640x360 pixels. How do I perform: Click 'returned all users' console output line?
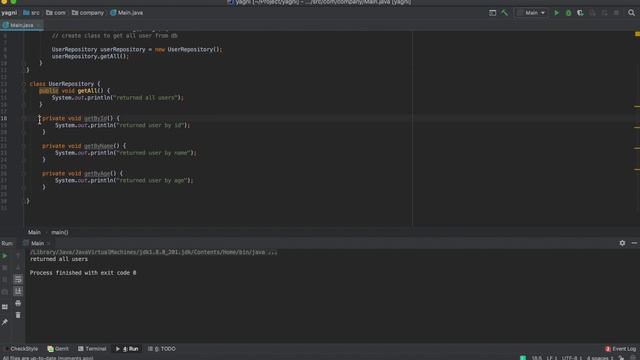(59, 259)
